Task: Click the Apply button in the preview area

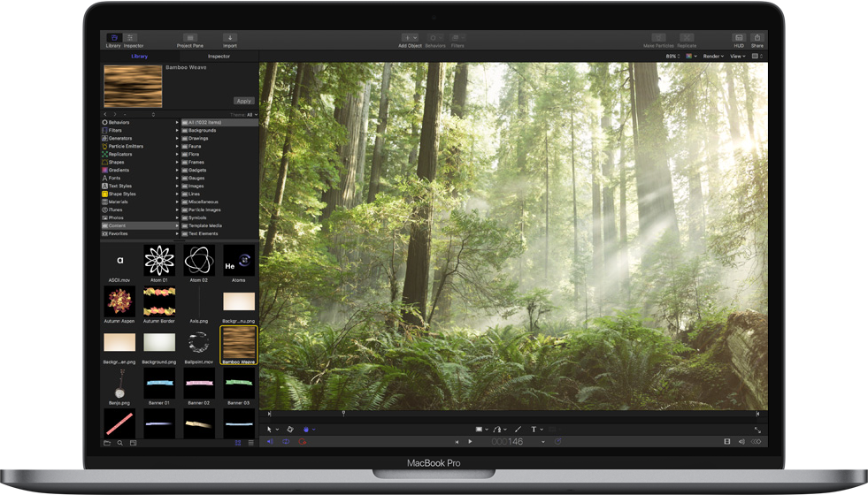Action: pyautogui.click(x=243, y=101)
